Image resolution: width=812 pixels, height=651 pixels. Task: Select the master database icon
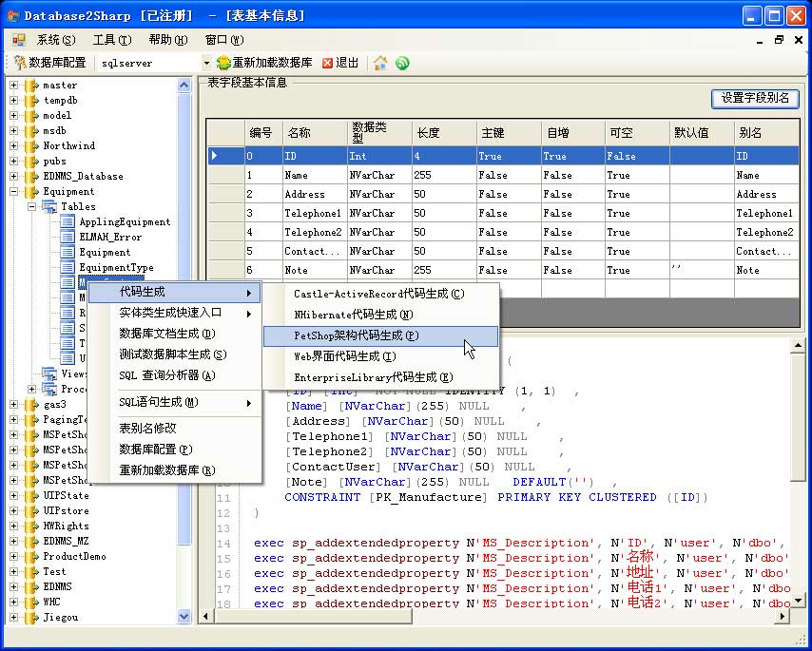coord(32,85)
